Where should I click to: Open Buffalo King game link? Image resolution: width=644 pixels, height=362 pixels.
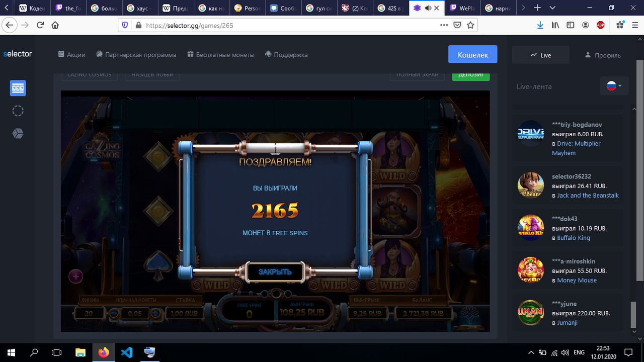[x=574, y=238]
